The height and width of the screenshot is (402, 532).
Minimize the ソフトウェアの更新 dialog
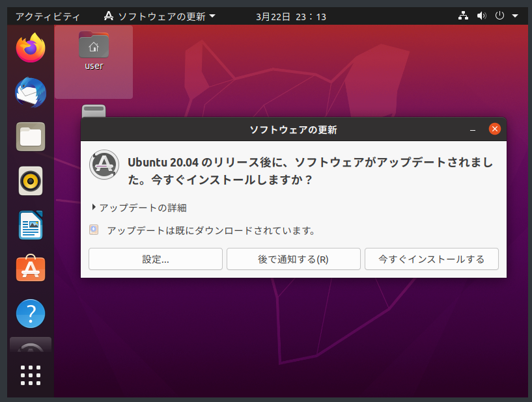pyautogui.click(x=472, y=129)
